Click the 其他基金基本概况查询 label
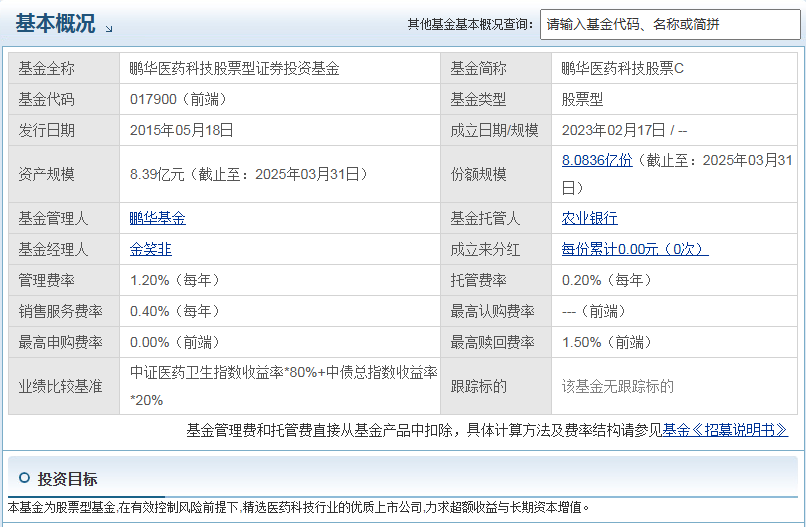 coord(470,24)
